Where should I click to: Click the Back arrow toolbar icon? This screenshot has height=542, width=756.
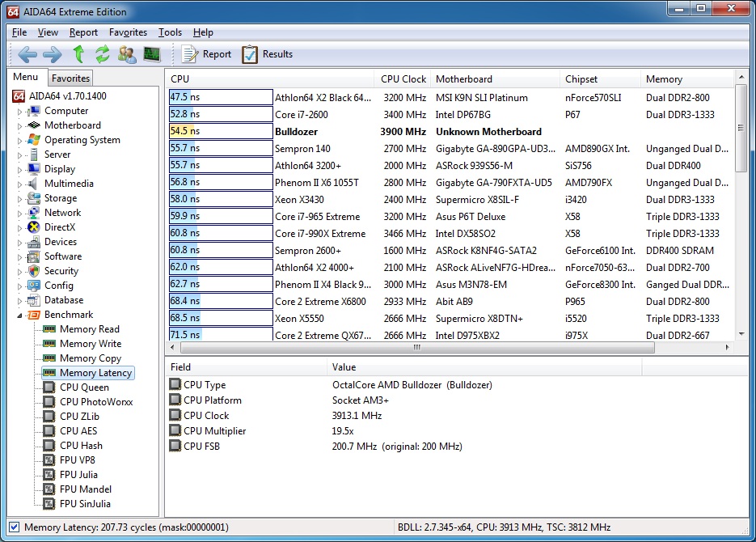(x=27, y=54)
